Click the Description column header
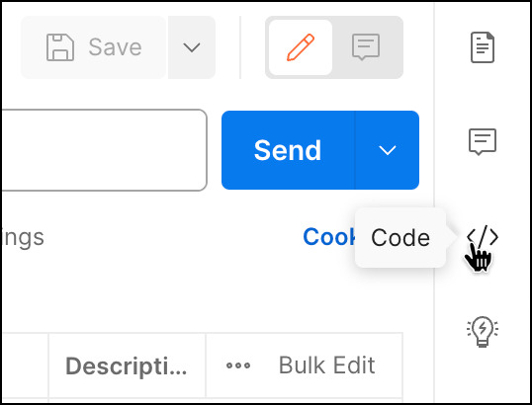Image resolution: width=532 pixels, height=405 pixels. (x=127, y=366)
